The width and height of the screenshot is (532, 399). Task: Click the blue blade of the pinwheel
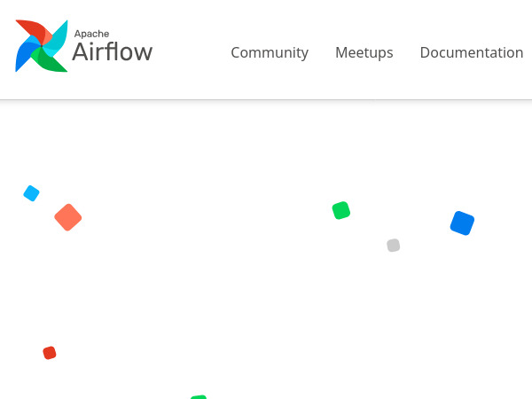[26, 57]
